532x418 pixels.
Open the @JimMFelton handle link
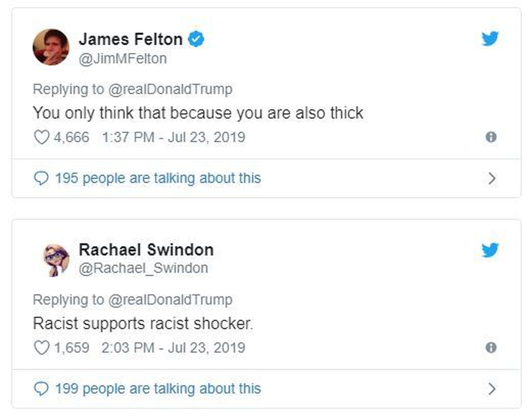pos(123,59)
